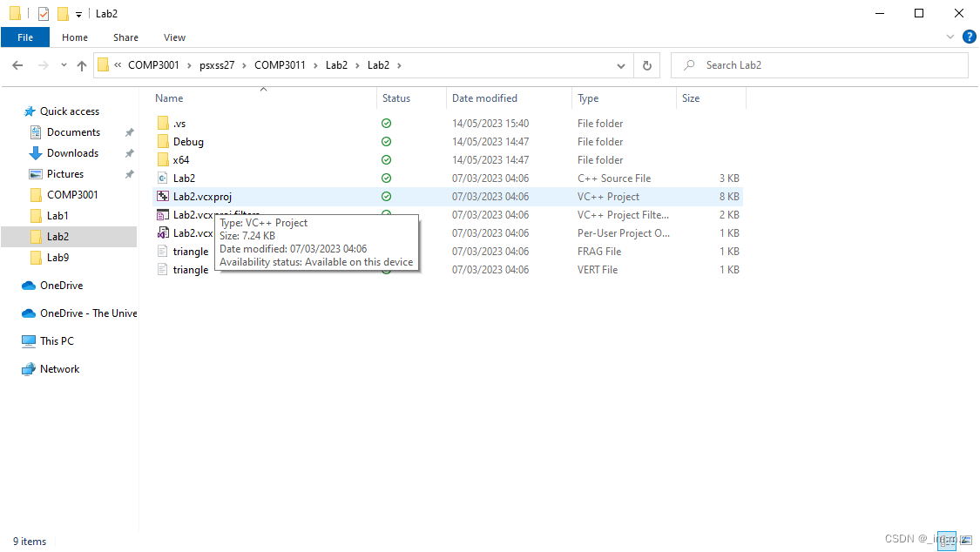Click sync status icon for Lab2 source file
Image resolution: width=980 pixels, height=552 pixels.
pos(386,178)
